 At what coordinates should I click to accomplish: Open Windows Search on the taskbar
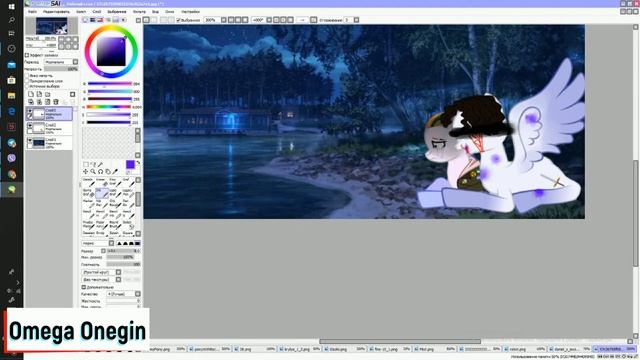tap(11, 20)
